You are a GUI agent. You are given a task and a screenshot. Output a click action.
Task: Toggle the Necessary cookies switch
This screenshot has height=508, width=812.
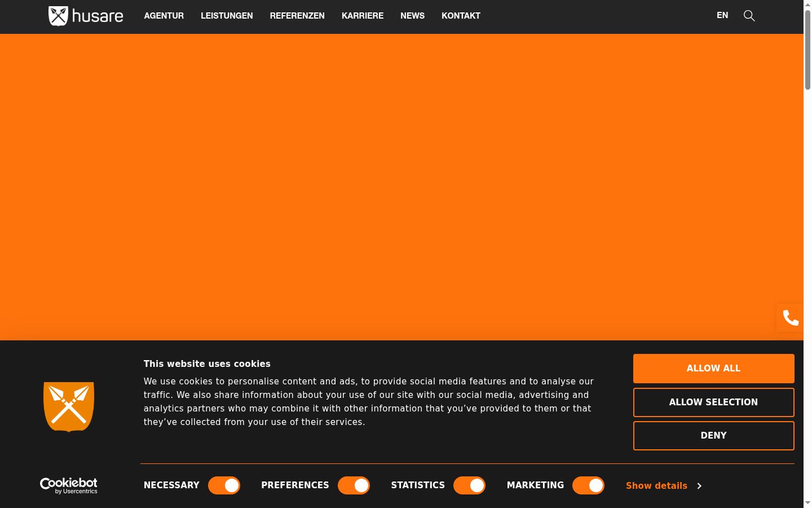(224, 485)
